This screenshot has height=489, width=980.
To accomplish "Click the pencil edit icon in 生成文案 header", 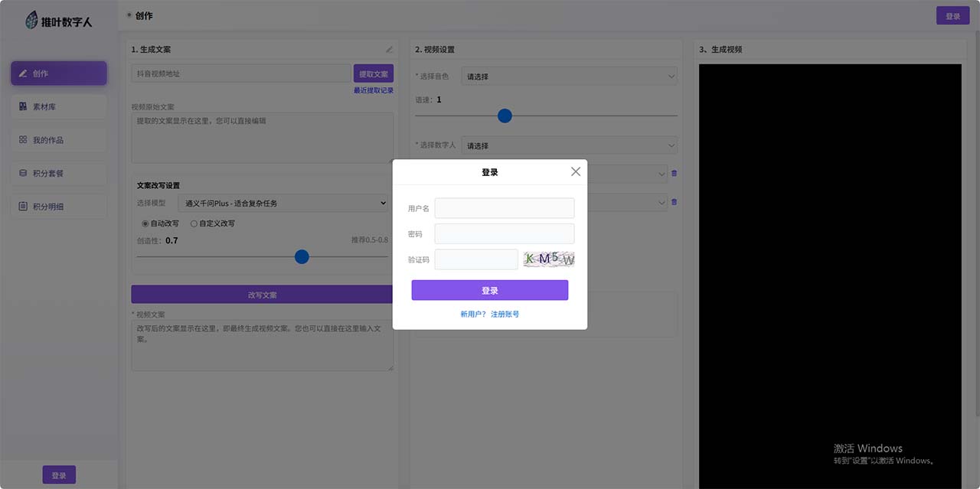I will [x=389, y=50].
